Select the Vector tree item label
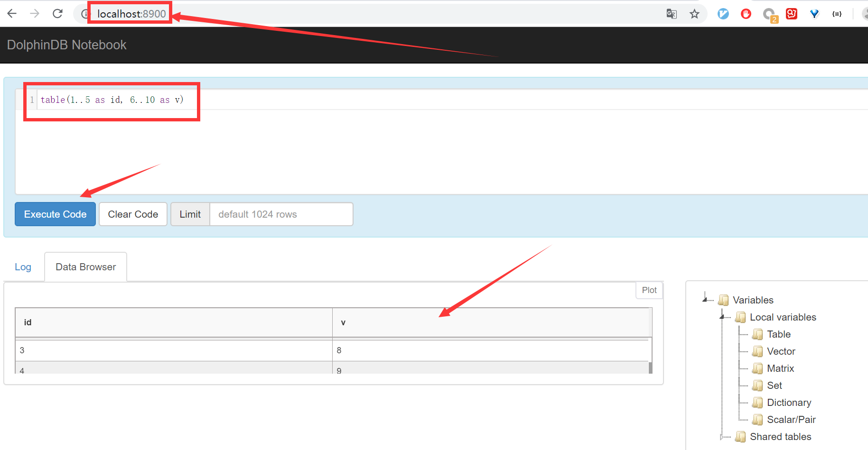Image resolution: width=868 pixels, height=450 pixels. [x=781, y=351]
